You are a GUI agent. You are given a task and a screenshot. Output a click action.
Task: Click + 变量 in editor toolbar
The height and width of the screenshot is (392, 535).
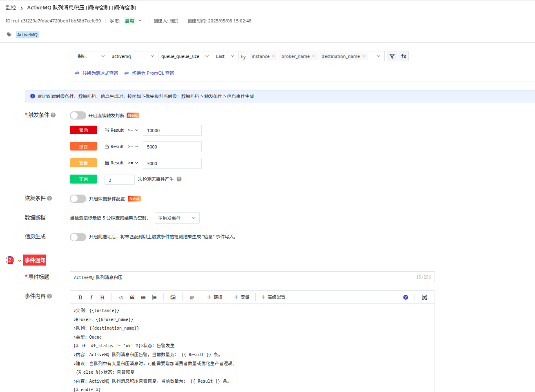pyautogui.click(x=242, y=297)
